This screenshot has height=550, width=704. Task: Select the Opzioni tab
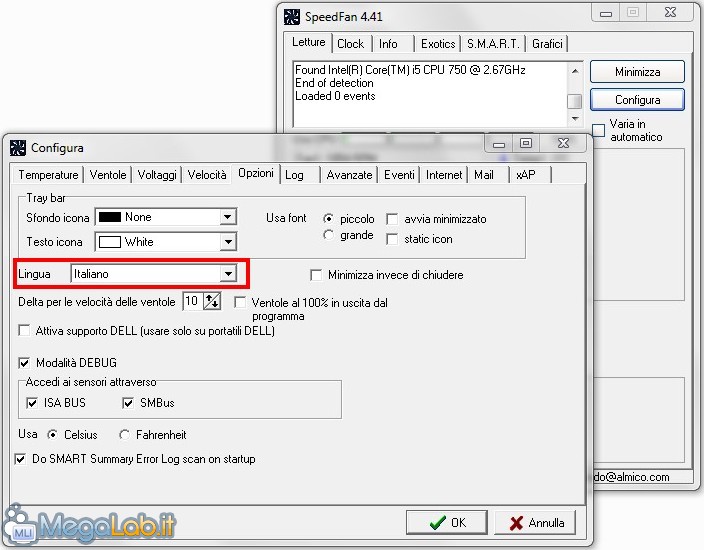coord(256,173)
